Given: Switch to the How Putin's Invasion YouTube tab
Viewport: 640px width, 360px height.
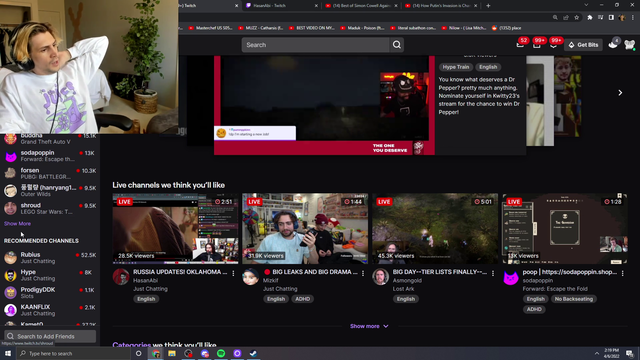Looking at the screenshot, I should point(441,6).
